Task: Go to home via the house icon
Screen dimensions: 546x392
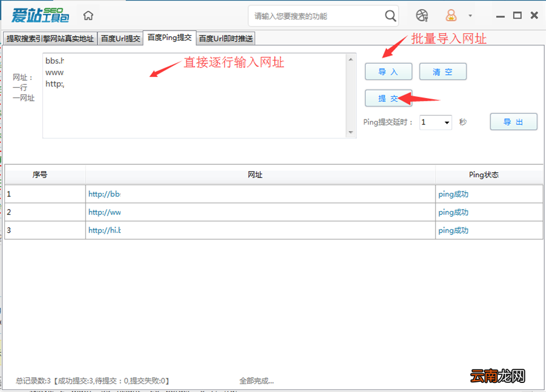Action: (88, 16)
